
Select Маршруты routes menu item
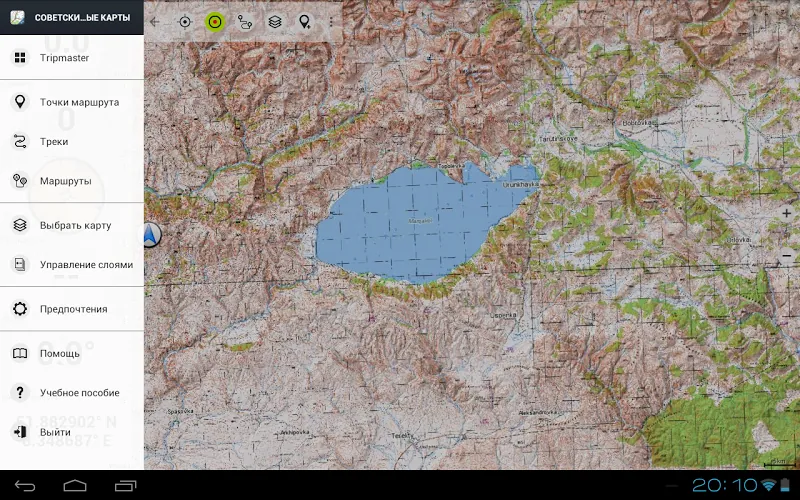click(71, 181)
